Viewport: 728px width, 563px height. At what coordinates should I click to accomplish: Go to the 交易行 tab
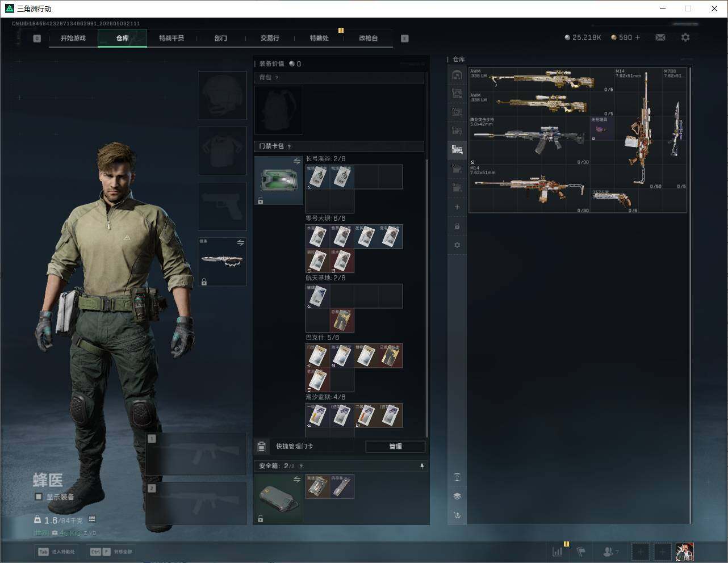[270, 38]
